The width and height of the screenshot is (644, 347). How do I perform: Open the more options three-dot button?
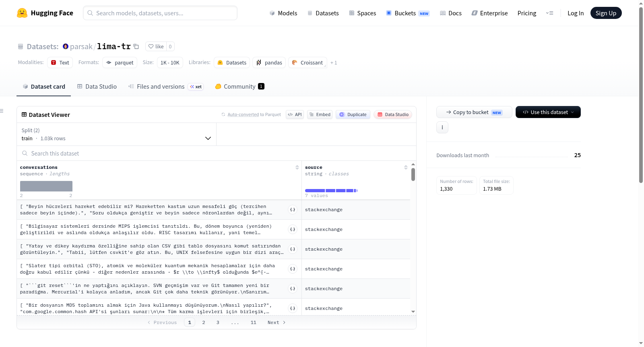click(442, 127)
